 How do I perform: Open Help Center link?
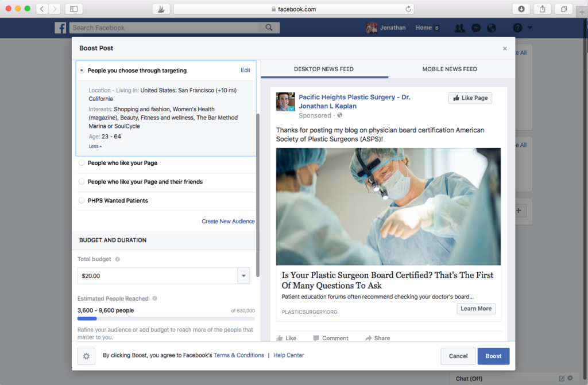pos(289,355)
